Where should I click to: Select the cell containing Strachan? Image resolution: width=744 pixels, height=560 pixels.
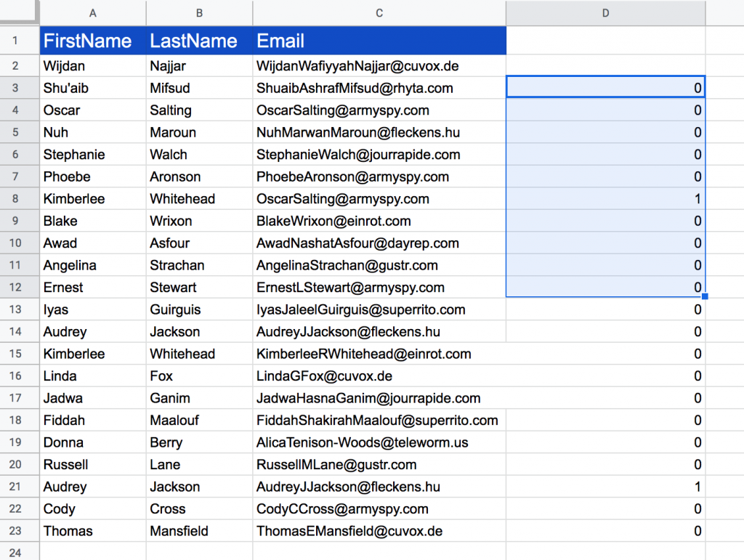[199, 265]
